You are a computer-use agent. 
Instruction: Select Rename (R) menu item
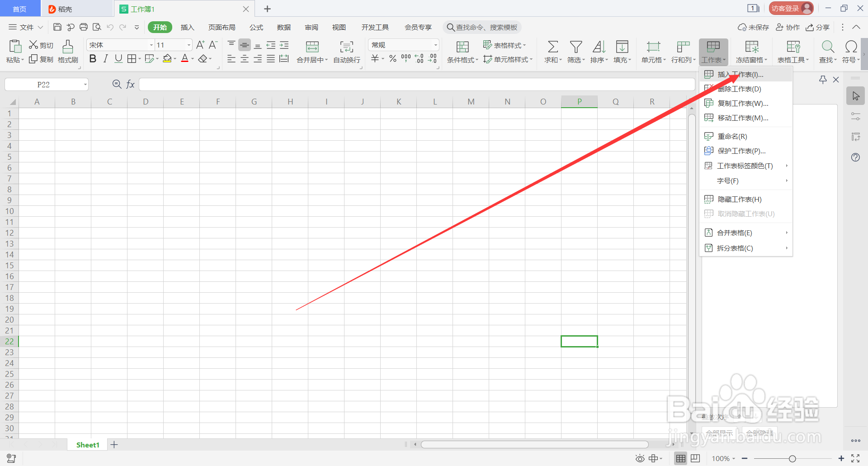(746, 137)
